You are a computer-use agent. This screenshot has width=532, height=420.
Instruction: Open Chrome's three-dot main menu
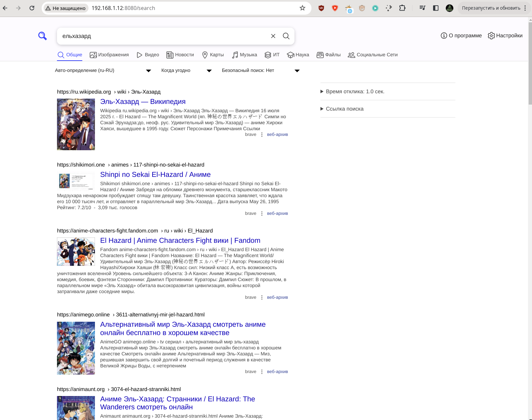click(x=525, y=8)
